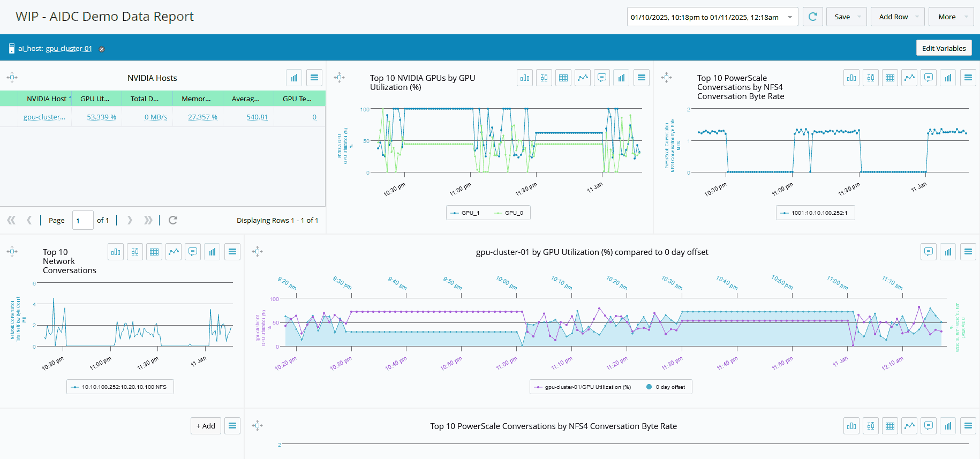
Task: Toggle the GPU_1 legend series
Action: point(465,213)
